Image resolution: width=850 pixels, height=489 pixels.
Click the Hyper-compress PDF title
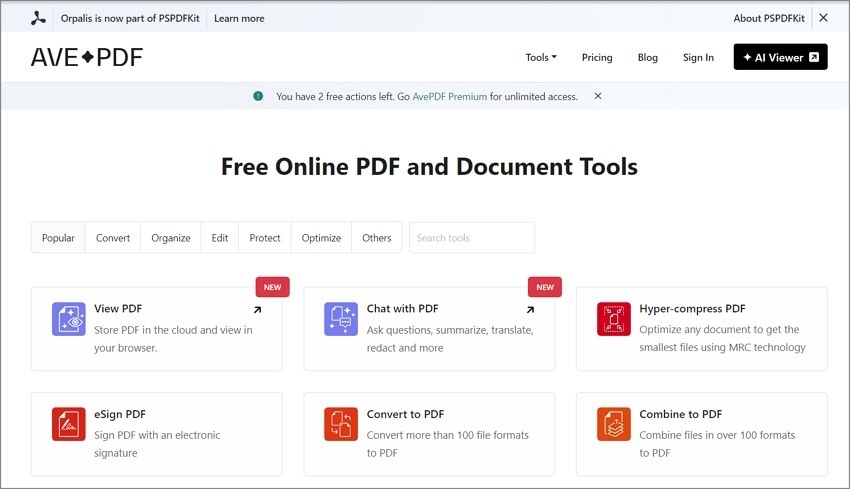click(692, 308)
